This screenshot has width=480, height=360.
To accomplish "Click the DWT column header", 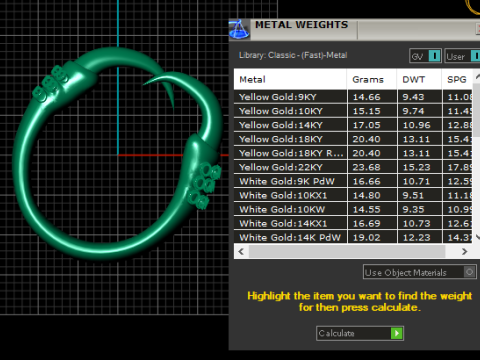I will coord(419,79).
